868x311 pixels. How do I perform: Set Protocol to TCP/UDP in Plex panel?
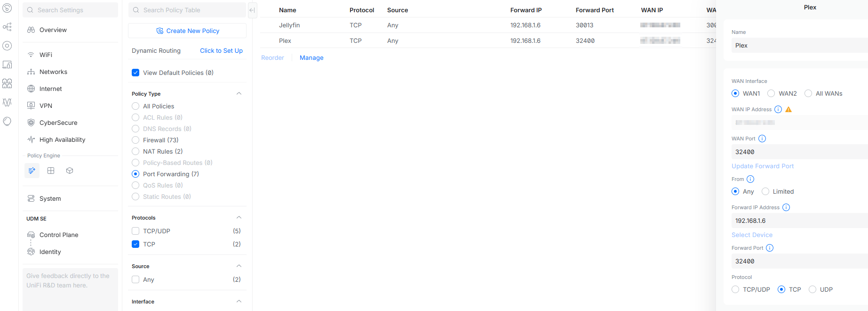pyautogui.click(x=735, y=289)
